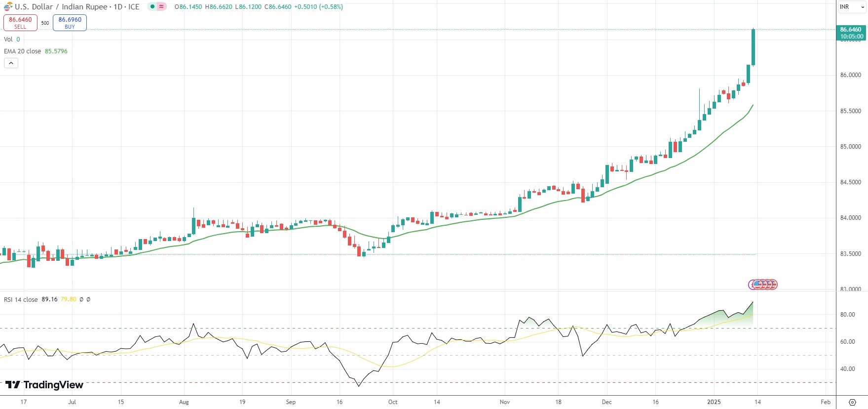Image resolution: width=868 pixels, height=409 pixels.
Task: Click the 500 order quantity field
Action: (x=45, y=23)
